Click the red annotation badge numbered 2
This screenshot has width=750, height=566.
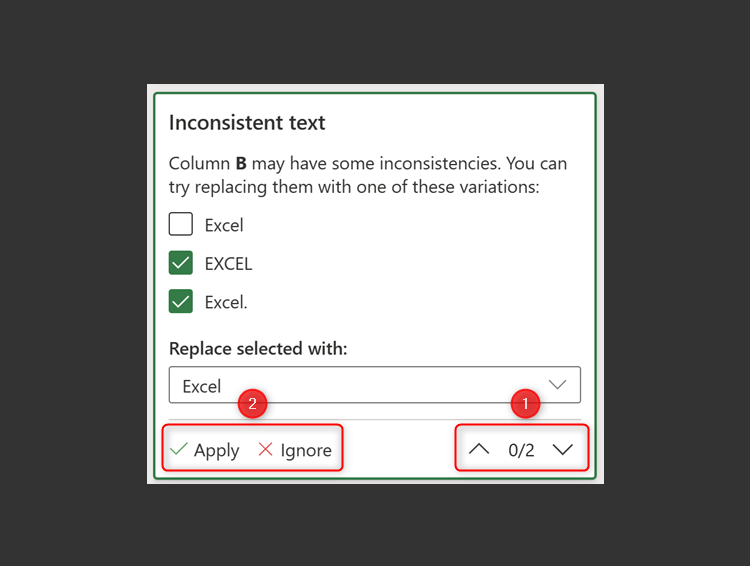coord(253,405)
